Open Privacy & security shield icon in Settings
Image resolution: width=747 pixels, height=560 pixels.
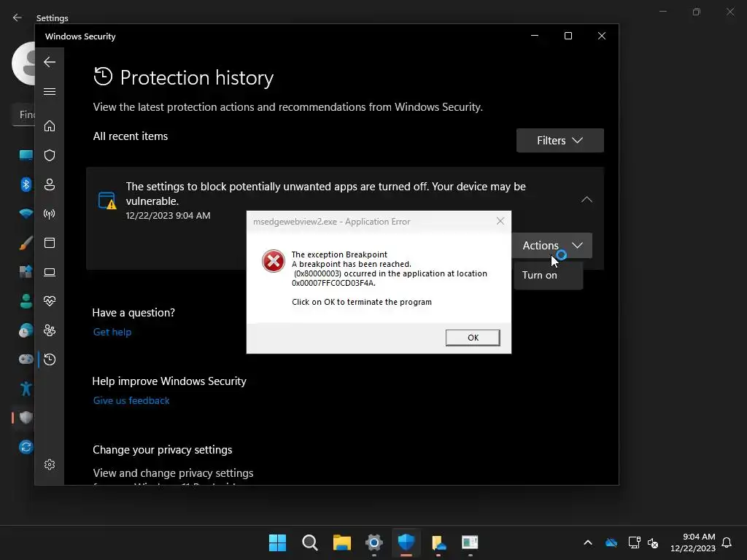(26, 418)
